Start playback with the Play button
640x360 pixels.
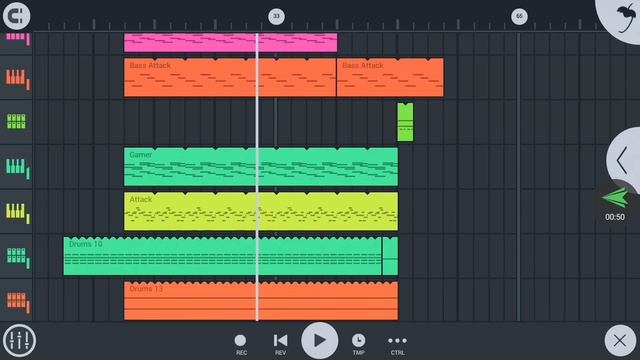320,340
